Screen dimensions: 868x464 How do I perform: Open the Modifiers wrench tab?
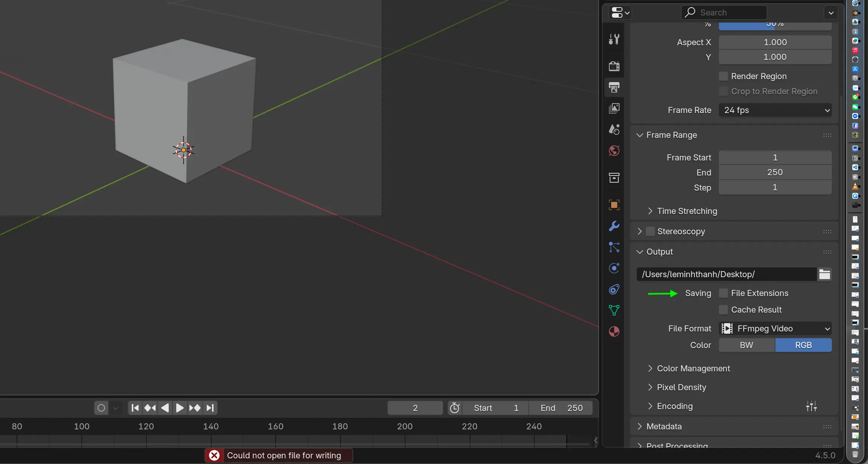pyautogui.click(x=614, y=226)
